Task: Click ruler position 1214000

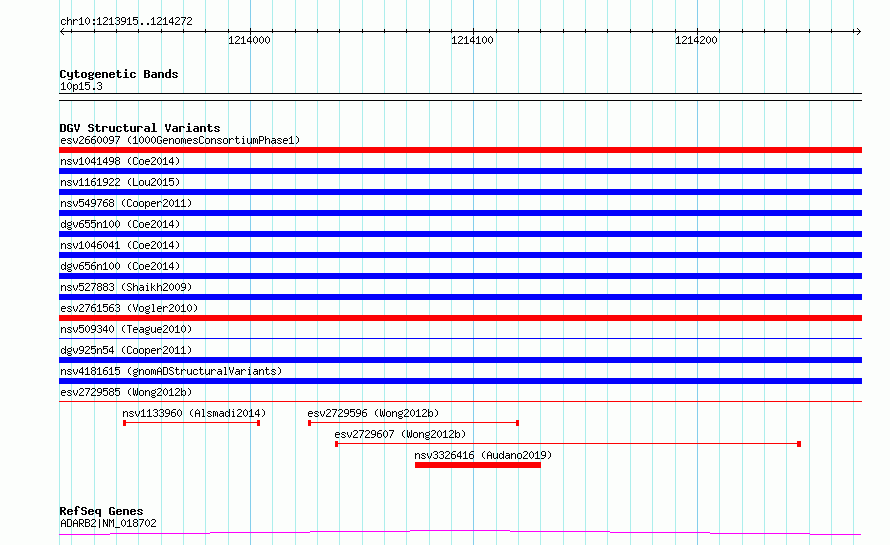Action: point(249,40)
